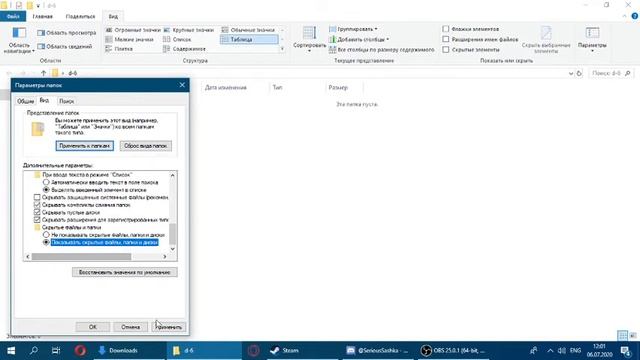Click horizontal scrollbar in advanced settings list

point(82,257)
